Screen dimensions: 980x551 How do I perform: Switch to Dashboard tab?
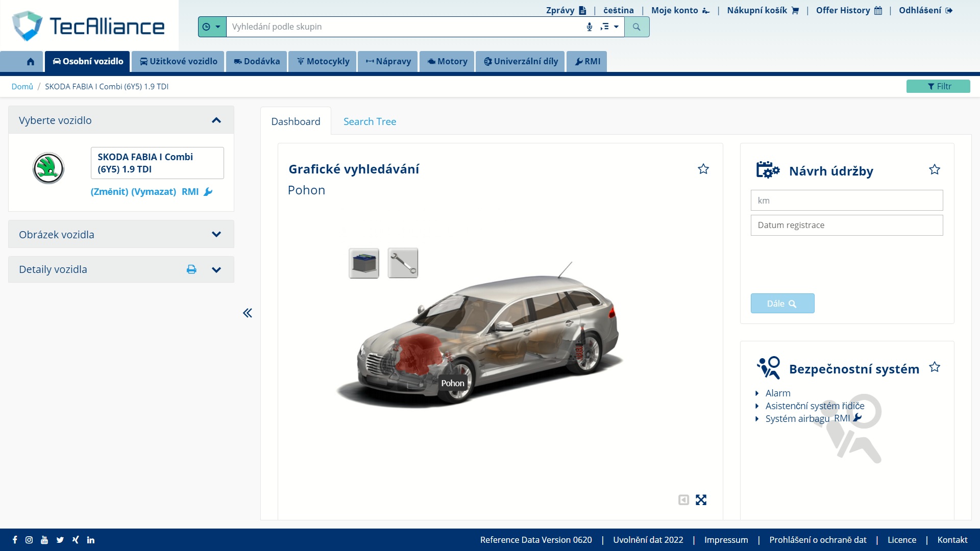296,121
